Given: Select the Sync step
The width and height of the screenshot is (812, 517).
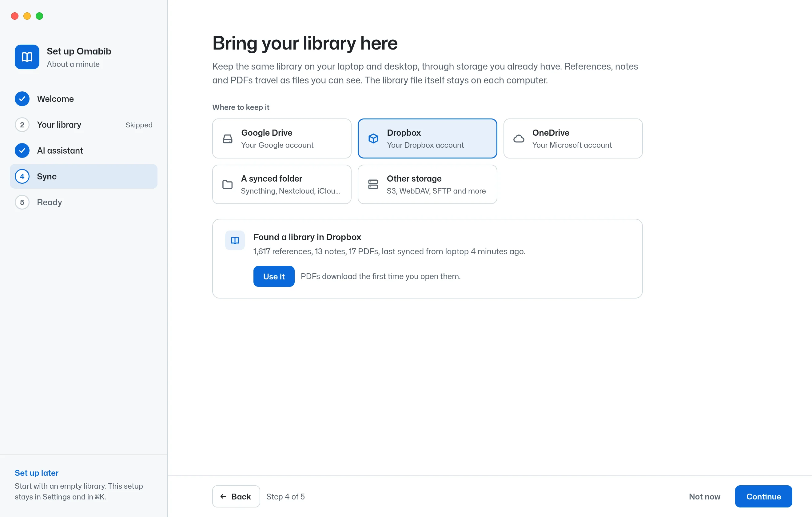Looking at the screenshot, I should pos(84,177).
